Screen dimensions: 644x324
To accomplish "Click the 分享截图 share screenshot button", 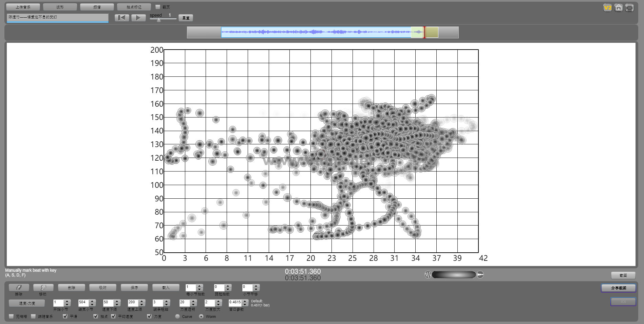I will click(x=618, y=288).
